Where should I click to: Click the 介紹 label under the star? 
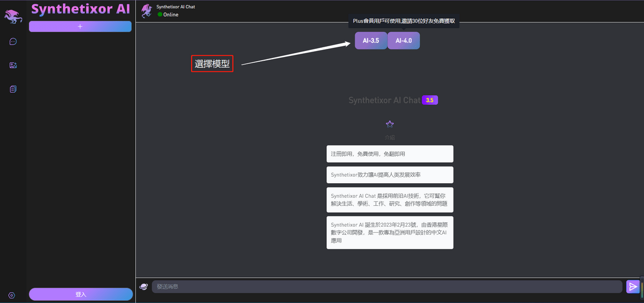coord(390,138)
